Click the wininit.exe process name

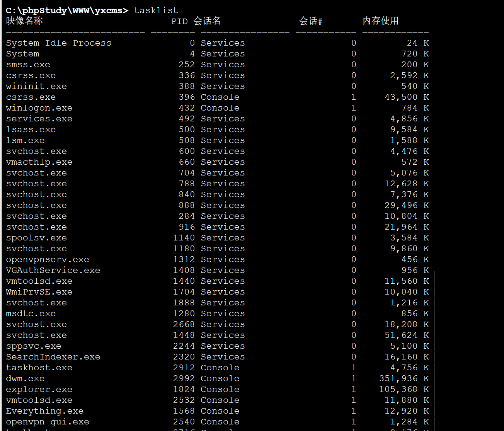[x=36, y=86]
